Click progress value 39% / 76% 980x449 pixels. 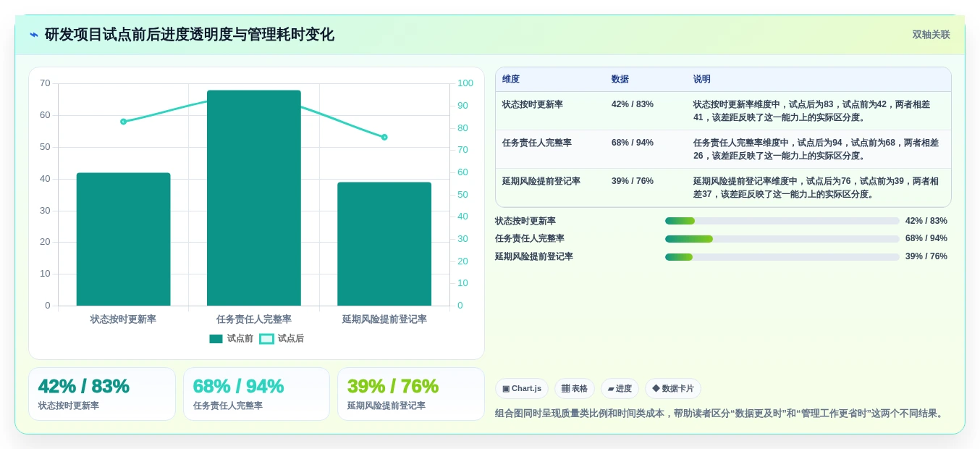click(926, 256)
